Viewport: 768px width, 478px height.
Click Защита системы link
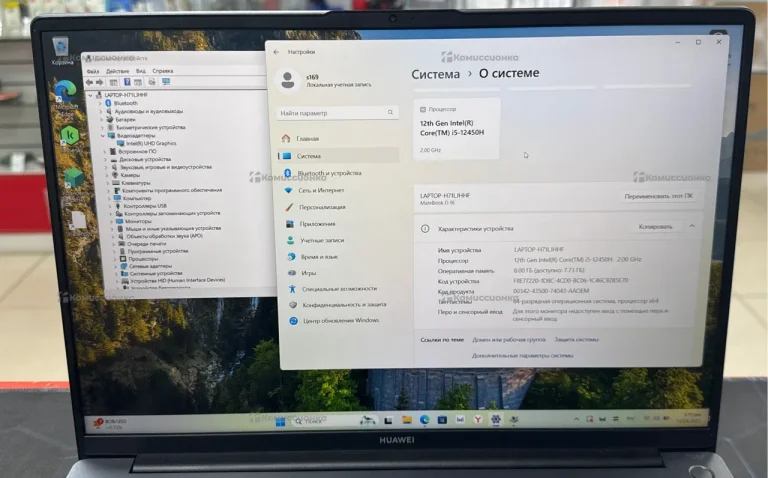(x=576, y=339)
